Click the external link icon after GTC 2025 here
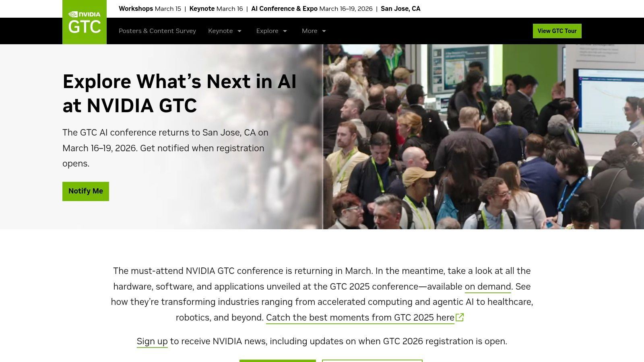 coord(460,317)
